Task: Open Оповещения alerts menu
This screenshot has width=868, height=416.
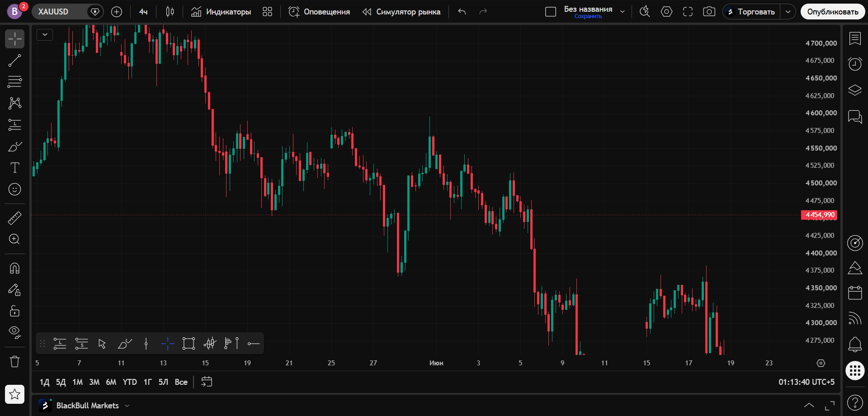Action: pyautogui.click(x=319, y=12)
